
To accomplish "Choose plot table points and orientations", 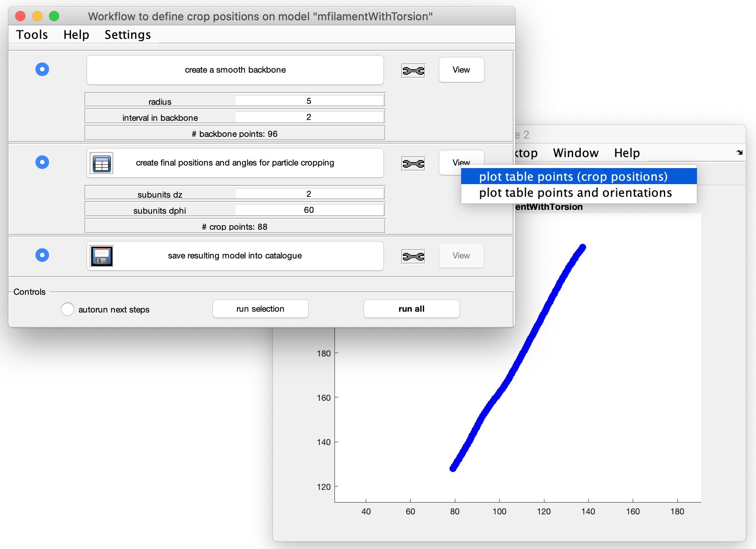I will pyautogui.click(x=579, y=193).
